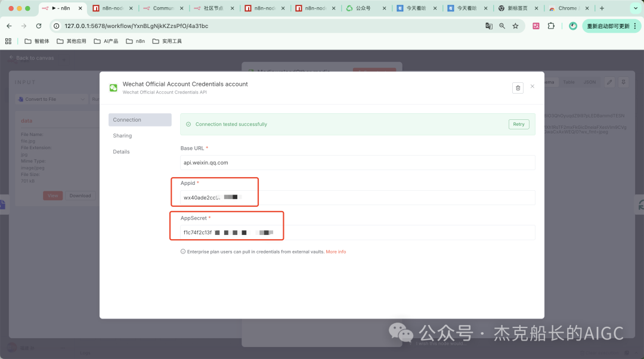Focus the AppSecret input field
This screenshot has height=359, width=644.
click(x=357, y=233)
